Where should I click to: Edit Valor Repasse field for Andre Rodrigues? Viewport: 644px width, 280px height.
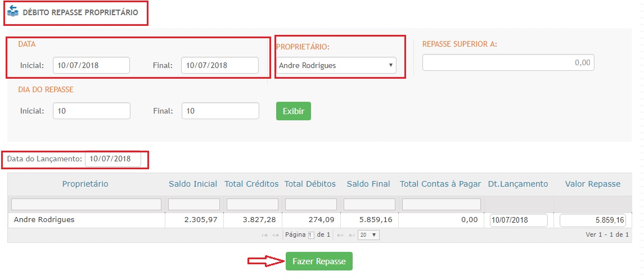592,220
